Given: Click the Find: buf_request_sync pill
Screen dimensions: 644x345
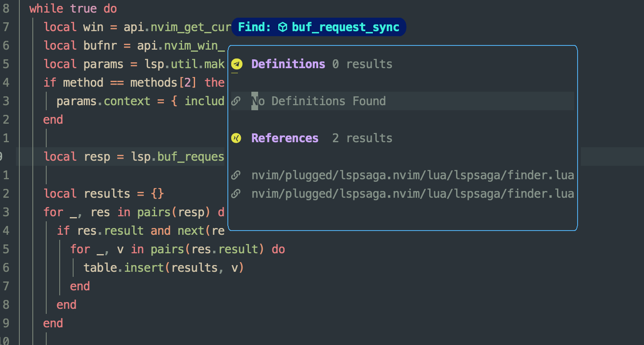Looking at the screenshot, I should 318,27.
